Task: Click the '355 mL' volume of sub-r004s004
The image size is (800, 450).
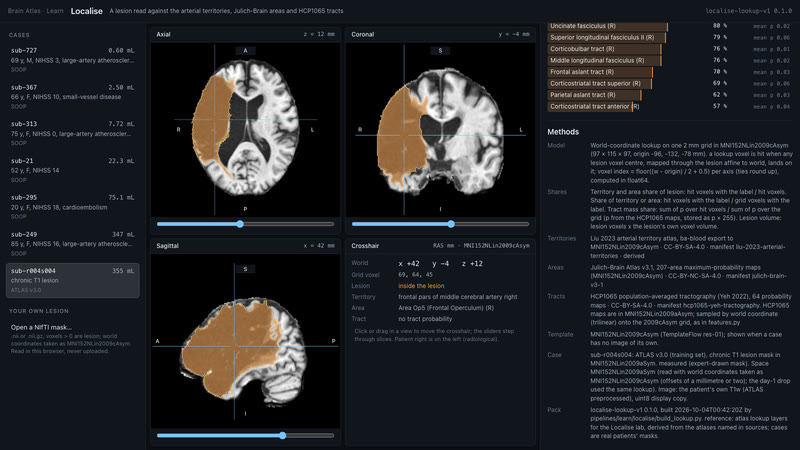Action: (x=123, y=271)
